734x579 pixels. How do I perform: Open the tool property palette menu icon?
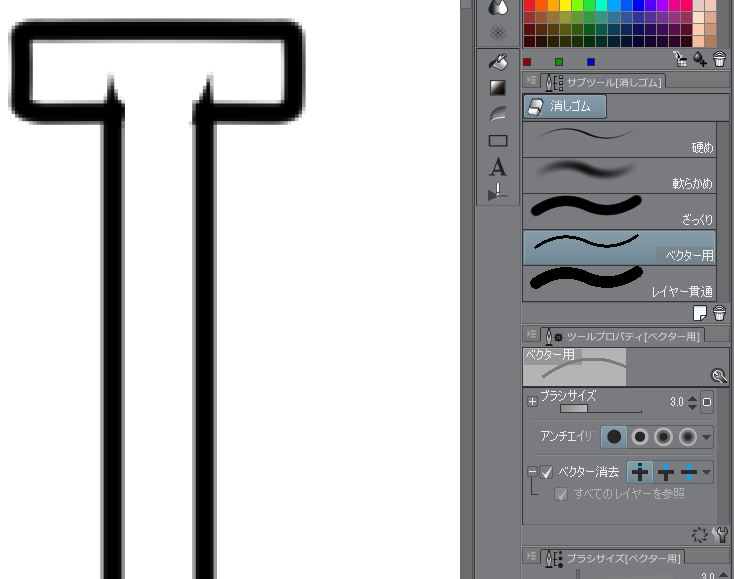coord(531,334)
